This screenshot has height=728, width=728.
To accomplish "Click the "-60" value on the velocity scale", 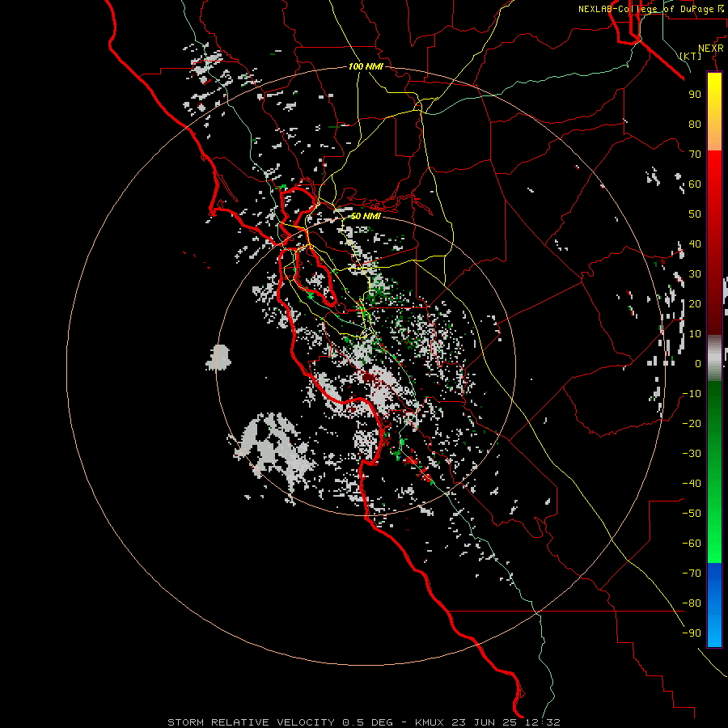I will coord(692,544).
